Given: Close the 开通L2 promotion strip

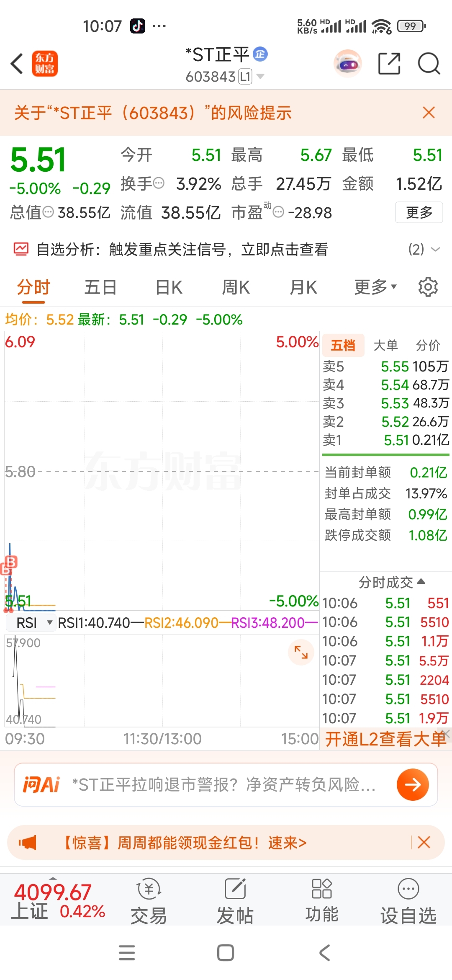Looking at the screenshot, I should [446, 733].
